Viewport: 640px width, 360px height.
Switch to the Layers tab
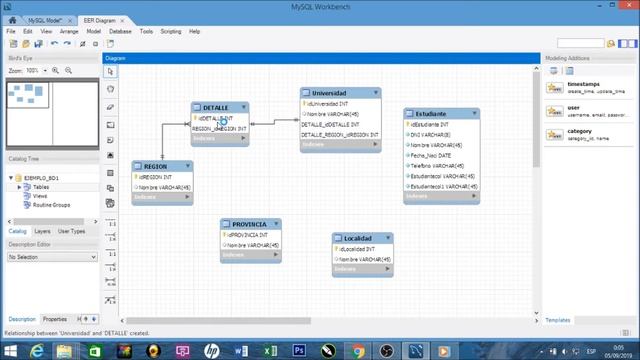coord(42,231)
